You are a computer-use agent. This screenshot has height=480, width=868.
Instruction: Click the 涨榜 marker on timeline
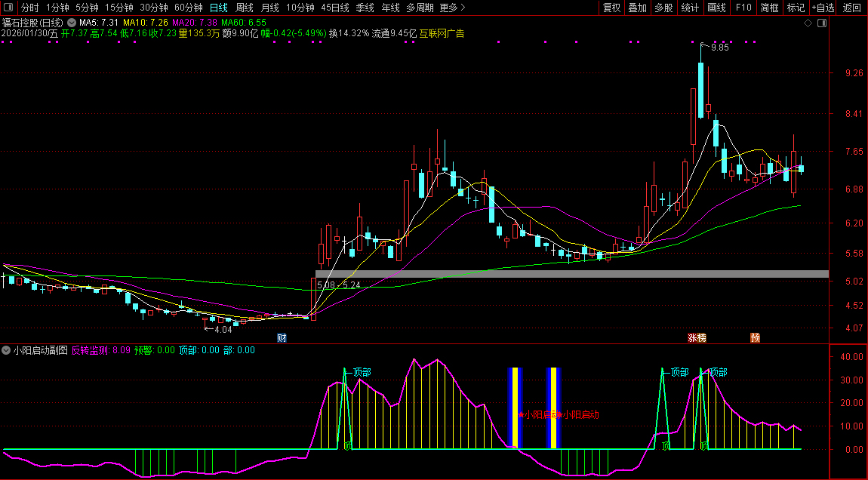[x=697, y=337]
